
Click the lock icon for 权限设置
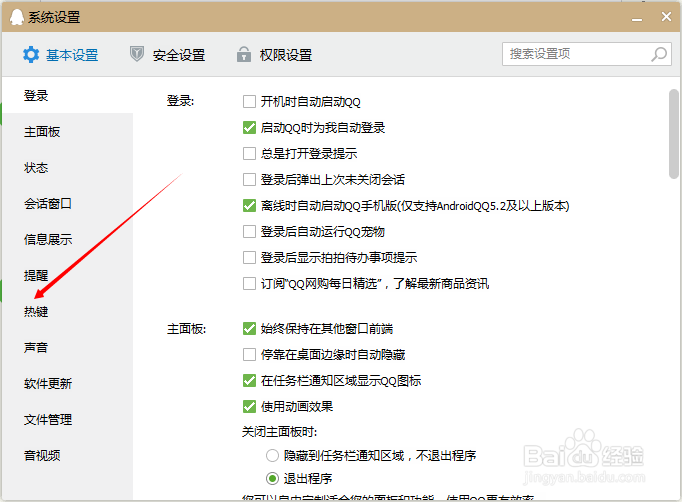click(244, 54)
